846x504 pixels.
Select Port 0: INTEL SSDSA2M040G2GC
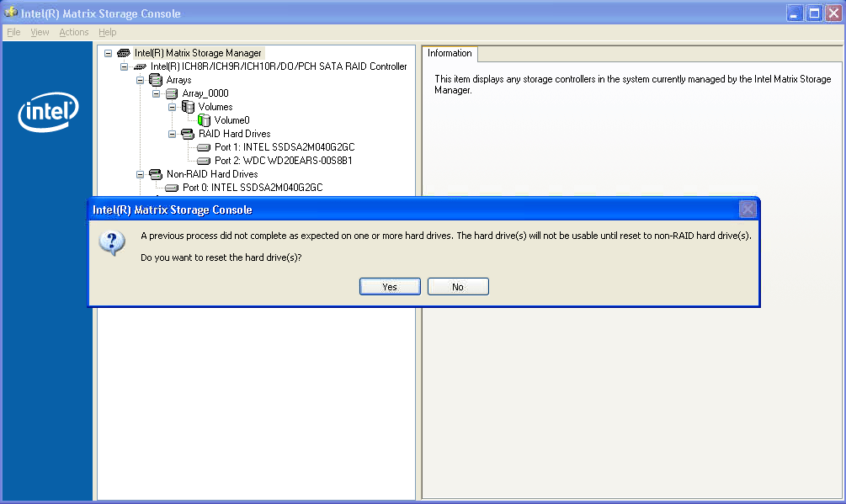[x=253, y=188]
